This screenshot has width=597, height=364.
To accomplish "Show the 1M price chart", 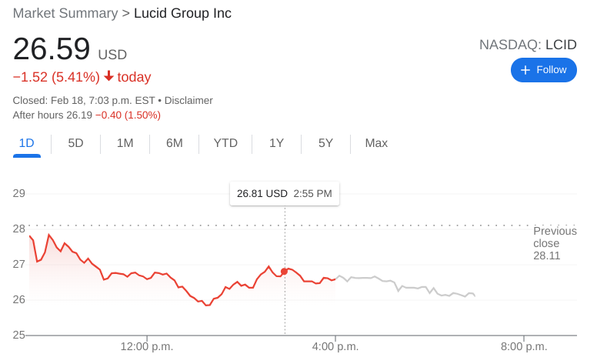I will click(125, 143).
